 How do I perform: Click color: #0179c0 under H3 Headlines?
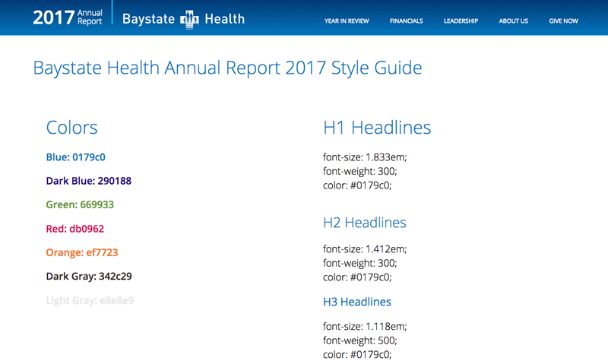(x=357, y=354)
